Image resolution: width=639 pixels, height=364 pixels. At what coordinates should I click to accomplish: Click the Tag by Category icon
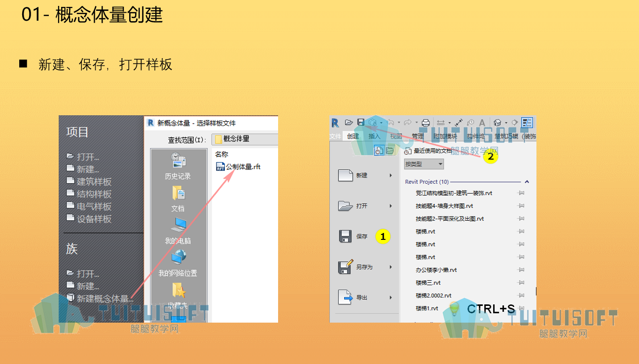pos(470,123)
